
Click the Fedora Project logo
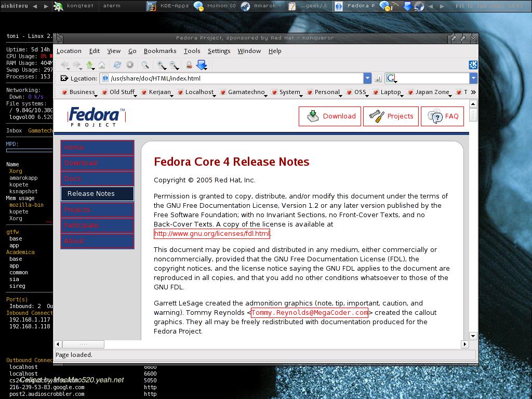pyautogui.click(x=97, y=116)
